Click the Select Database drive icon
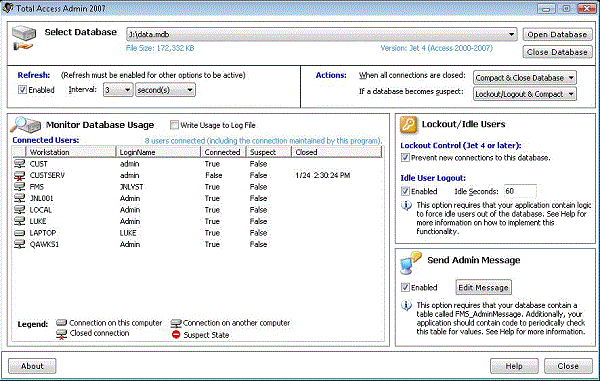Viewport: 600px width, 381px height. click(24, 37)
